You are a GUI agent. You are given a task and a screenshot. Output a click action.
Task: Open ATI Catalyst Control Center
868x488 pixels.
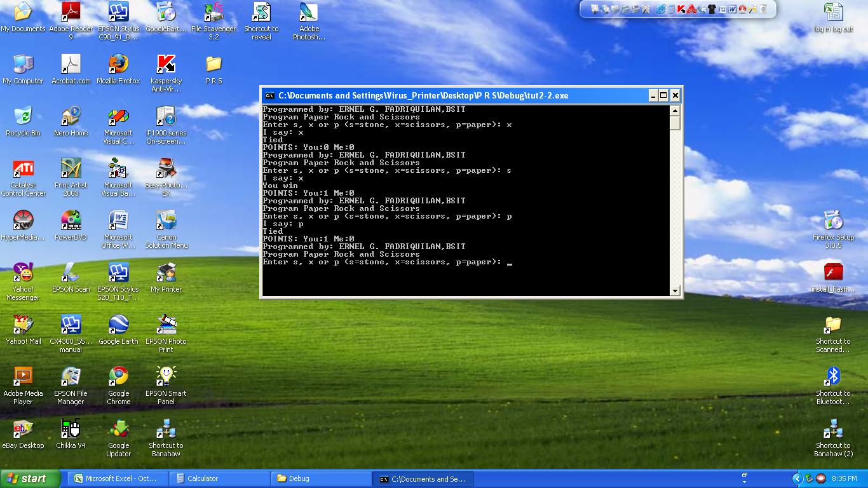point(23,177)
